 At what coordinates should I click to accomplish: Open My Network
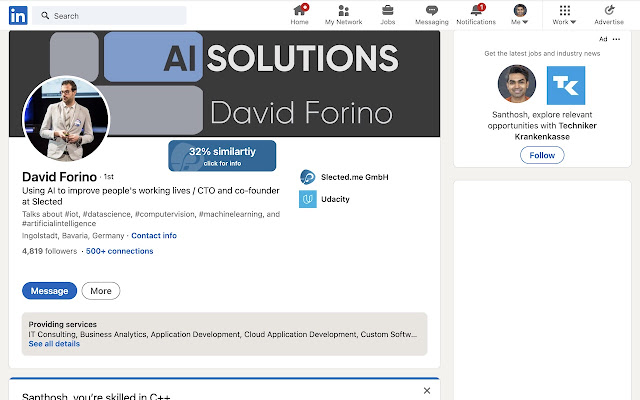[343, 15]
